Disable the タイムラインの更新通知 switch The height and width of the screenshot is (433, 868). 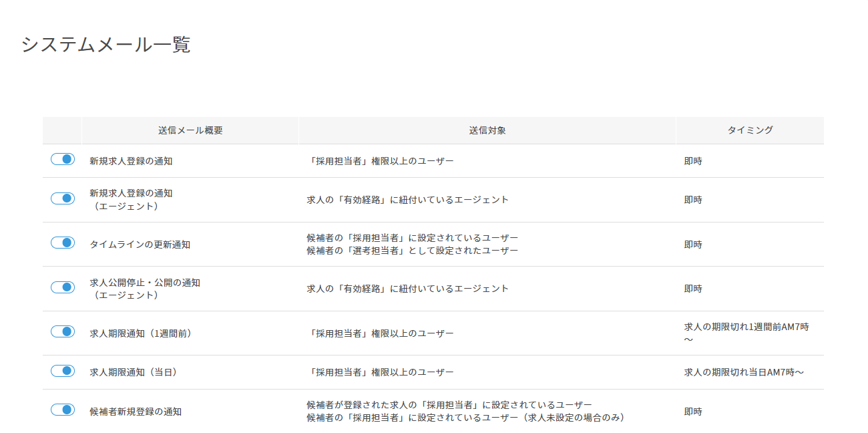click(63, 243)
